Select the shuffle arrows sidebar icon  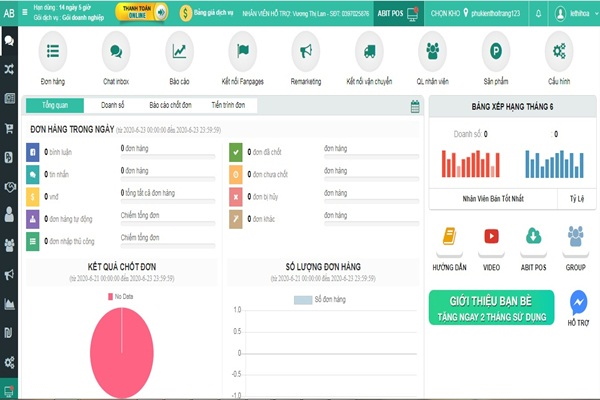[x=9, y=69]
